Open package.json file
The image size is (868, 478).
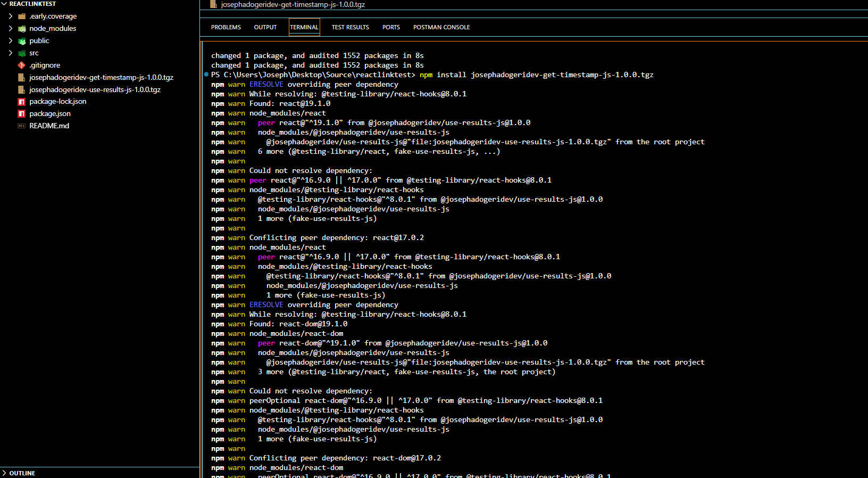50,114
